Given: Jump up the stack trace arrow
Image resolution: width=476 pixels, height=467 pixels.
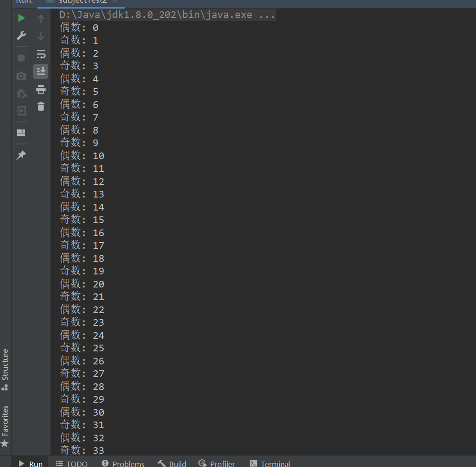Looking at the screenshot, I should 41,19.
